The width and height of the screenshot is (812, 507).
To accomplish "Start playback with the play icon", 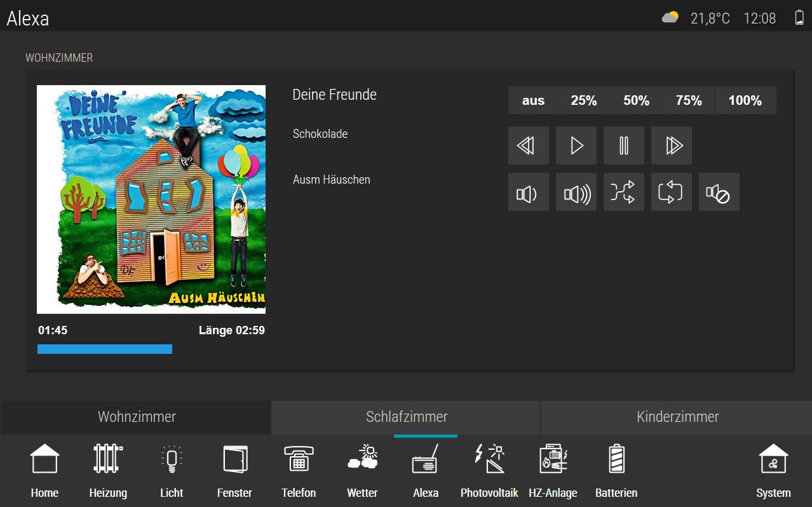I will tap(576, 145).
